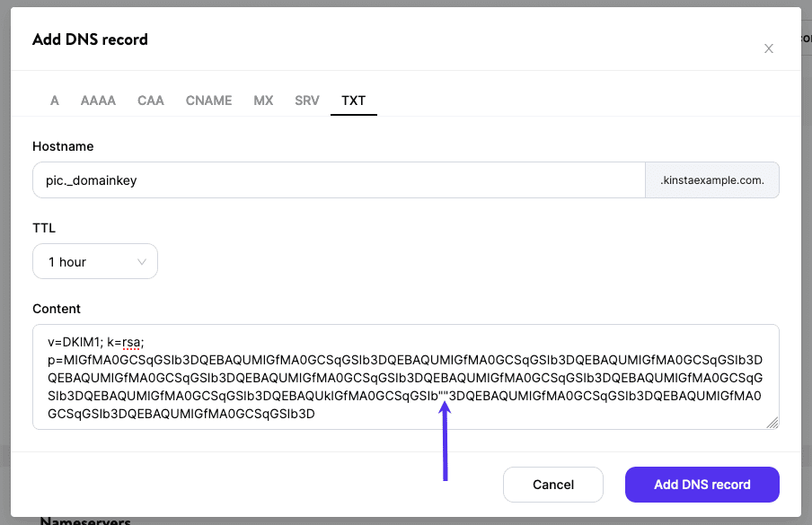Select the active TXT record tab
Viewport: 812px width, 525px height.
(x=353, y=101)
